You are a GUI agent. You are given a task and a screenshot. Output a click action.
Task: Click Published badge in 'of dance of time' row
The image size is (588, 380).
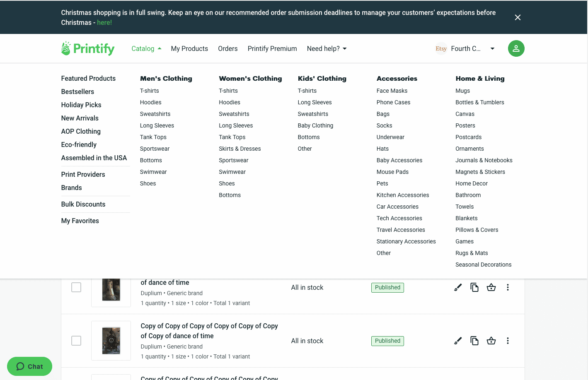387,287
